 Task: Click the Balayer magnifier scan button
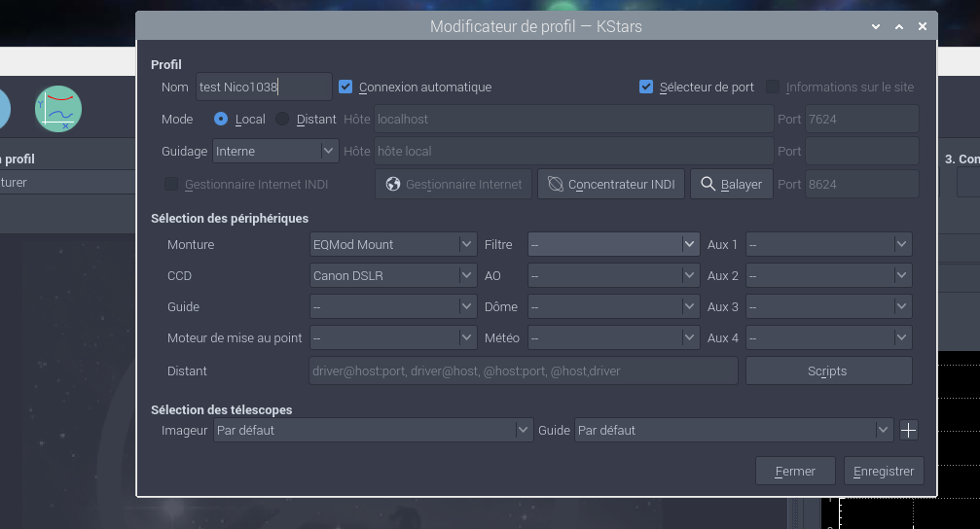(732, 184)
